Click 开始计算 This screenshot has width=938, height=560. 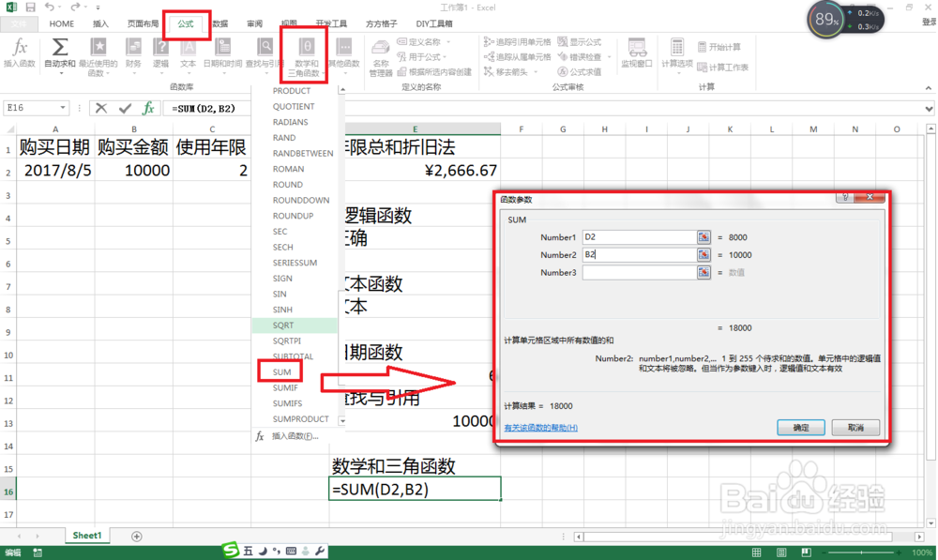pyautogui.click(x=719, y=47)
